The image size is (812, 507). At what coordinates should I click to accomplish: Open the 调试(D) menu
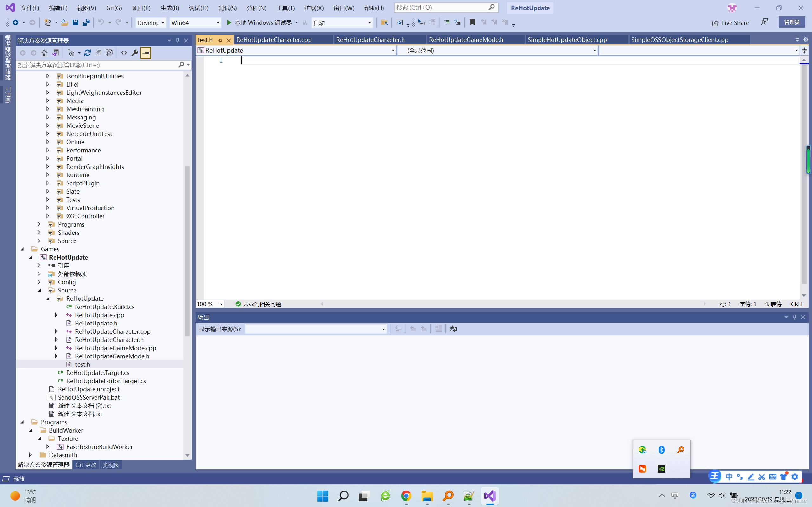coord(198,8)
